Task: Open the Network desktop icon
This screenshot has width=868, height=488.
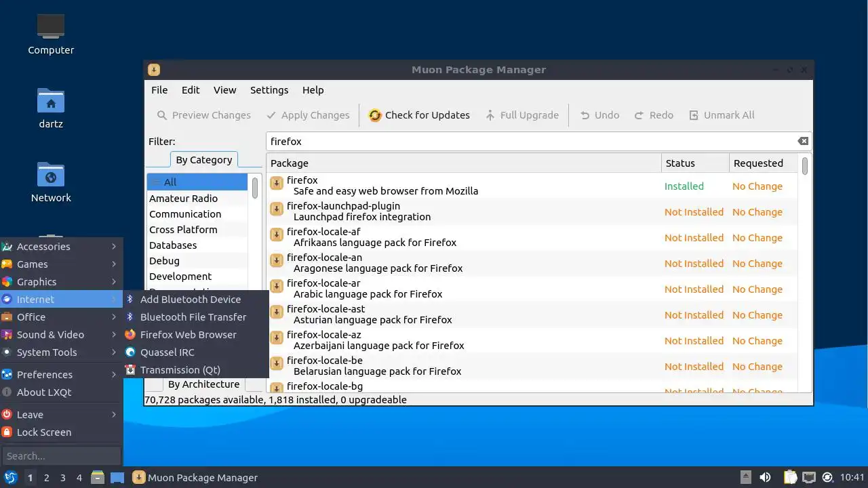Action: pos(51,175)
